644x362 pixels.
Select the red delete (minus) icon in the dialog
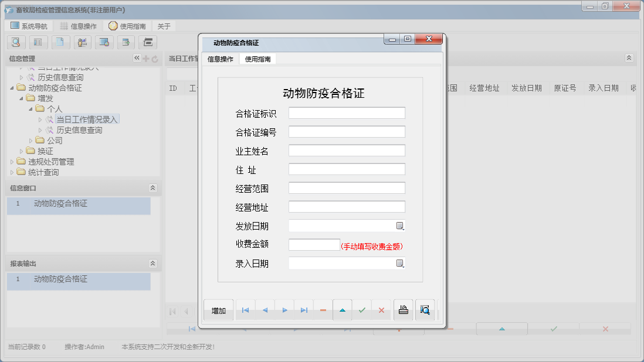point(323,310)
